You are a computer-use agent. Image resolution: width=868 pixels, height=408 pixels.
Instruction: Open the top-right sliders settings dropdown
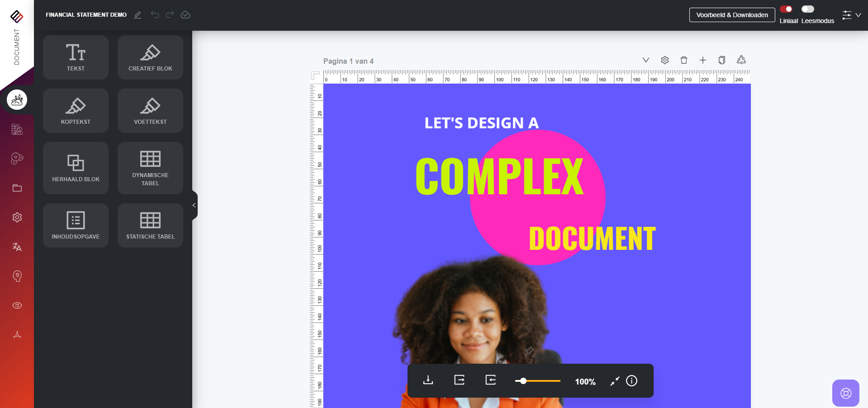pyautogui.click(x=851, y=15)
